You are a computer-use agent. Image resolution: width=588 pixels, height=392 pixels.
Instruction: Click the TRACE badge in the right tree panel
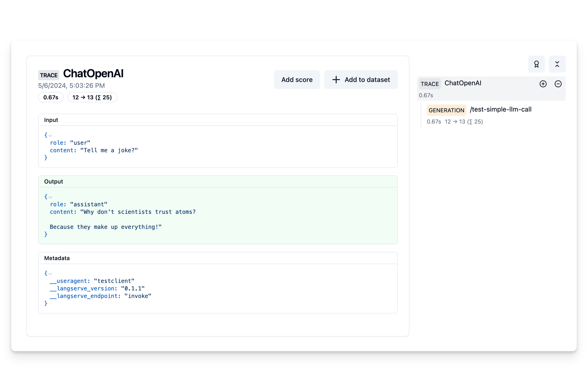point(429,84)
